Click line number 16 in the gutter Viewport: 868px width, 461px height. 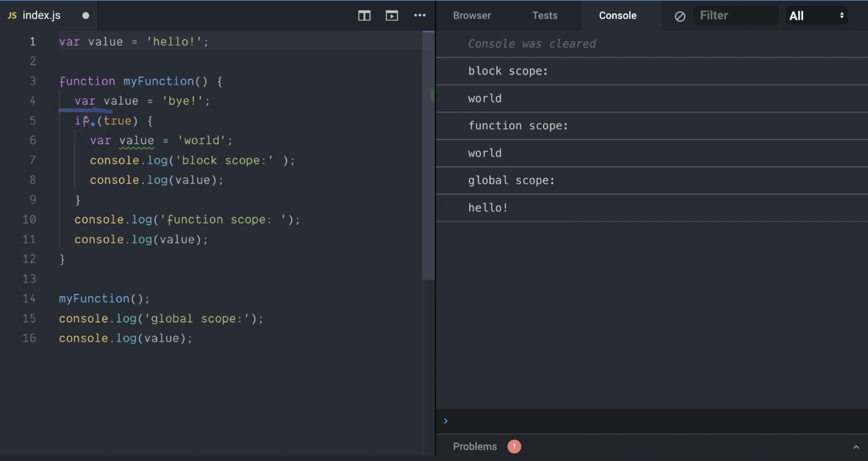pos(29,338)
